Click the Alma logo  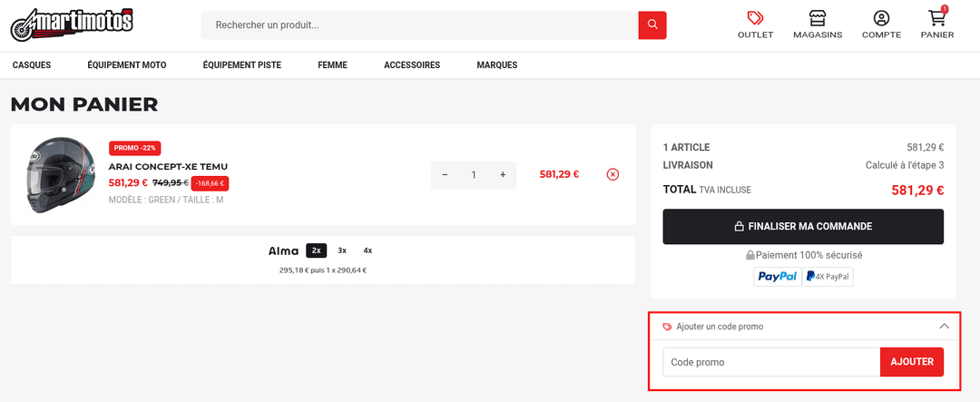point(284,250)
